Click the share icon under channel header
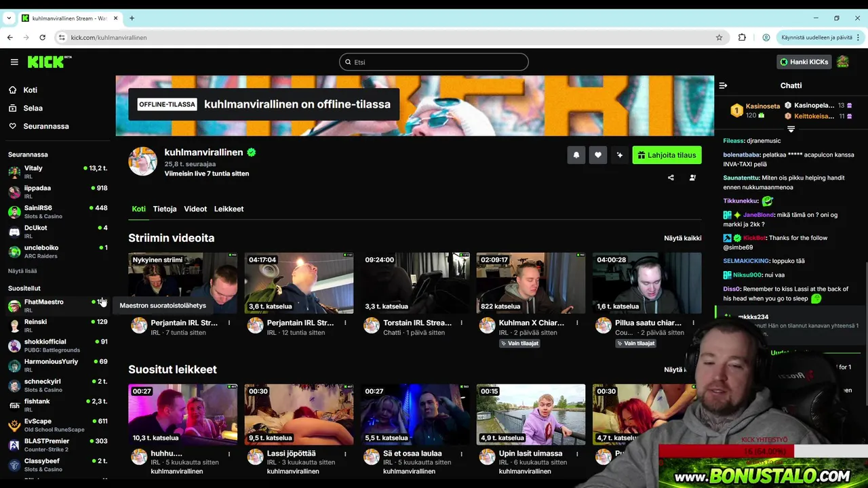The image size is (868, 488). click(671, 178)
